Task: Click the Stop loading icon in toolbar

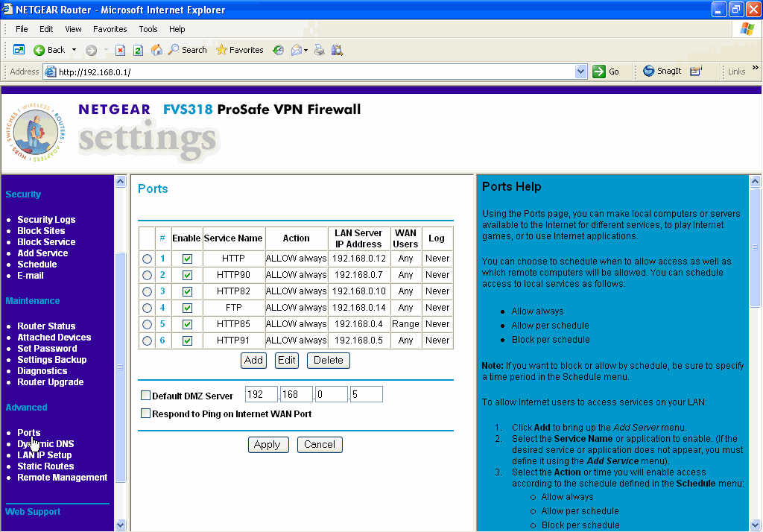Action: point(120,50)
